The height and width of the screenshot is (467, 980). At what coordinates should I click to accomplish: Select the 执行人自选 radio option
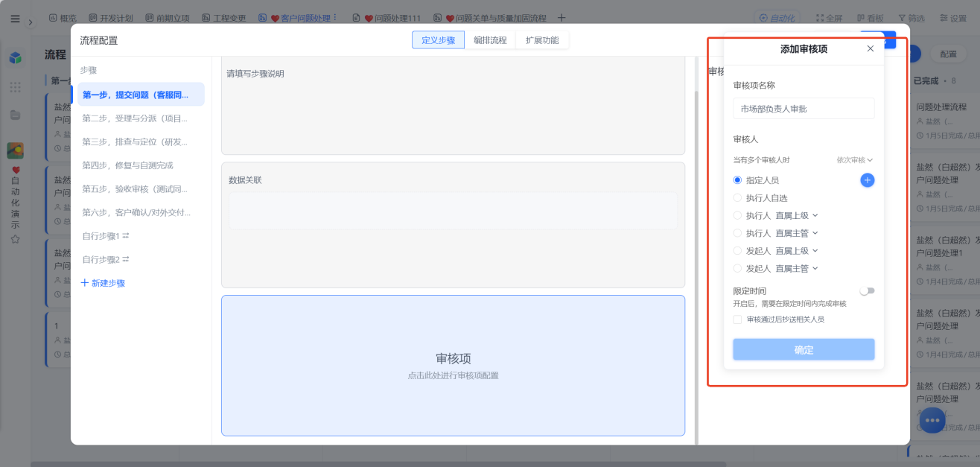point(738,198)
